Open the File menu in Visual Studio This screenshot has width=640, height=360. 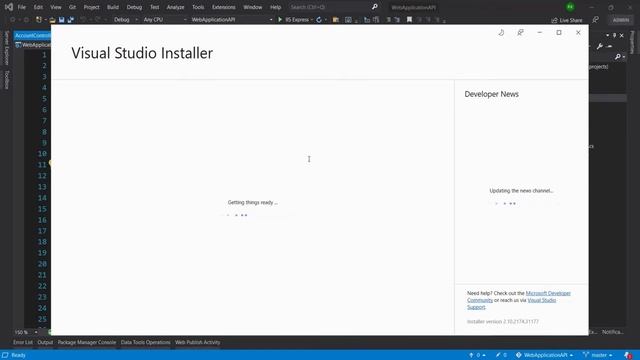click(x=21, y=7)
